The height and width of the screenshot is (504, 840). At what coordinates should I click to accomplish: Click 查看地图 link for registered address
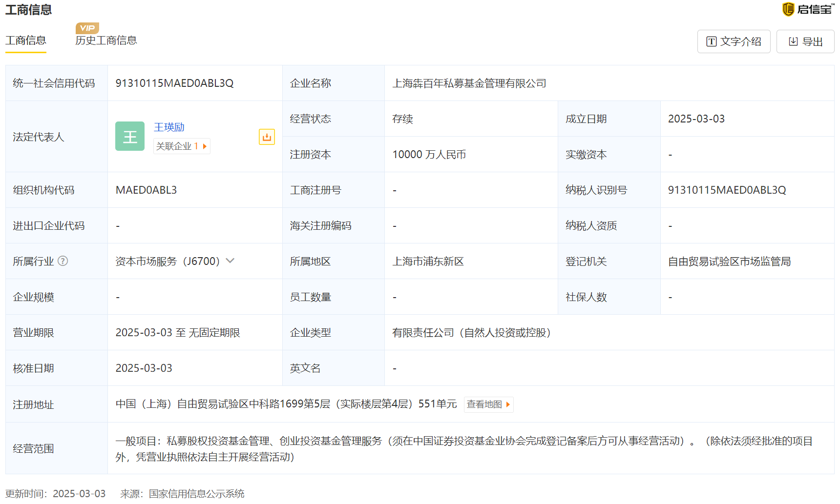[x=488, y=404]
